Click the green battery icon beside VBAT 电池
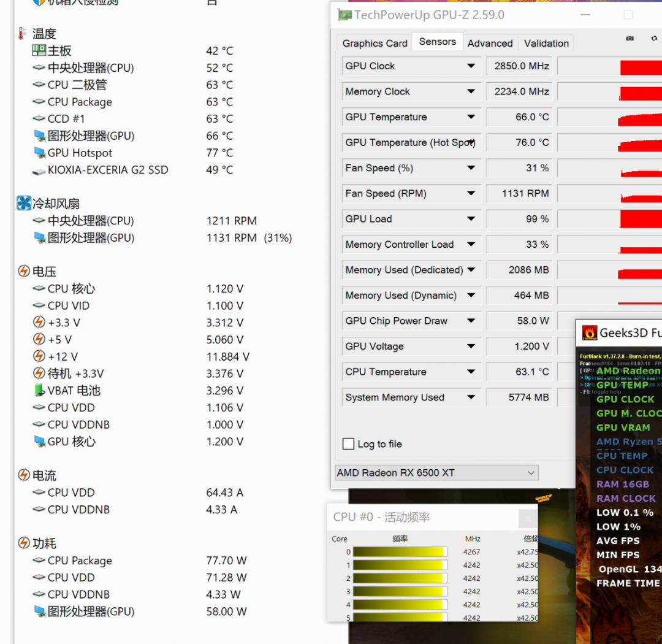This screenshot has width=662, height=644. point(39,390)
